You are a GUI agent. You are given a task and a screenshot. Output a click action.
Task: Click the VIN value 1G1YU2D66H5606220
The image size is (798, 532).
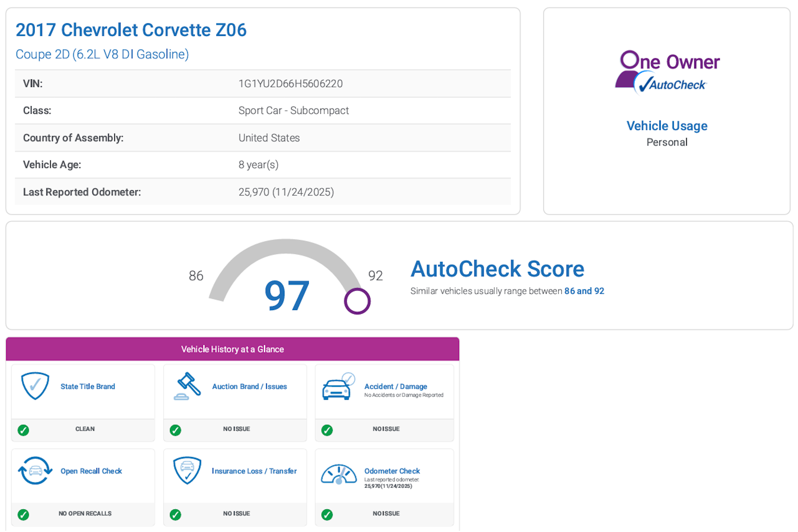(x=290, y=83)
